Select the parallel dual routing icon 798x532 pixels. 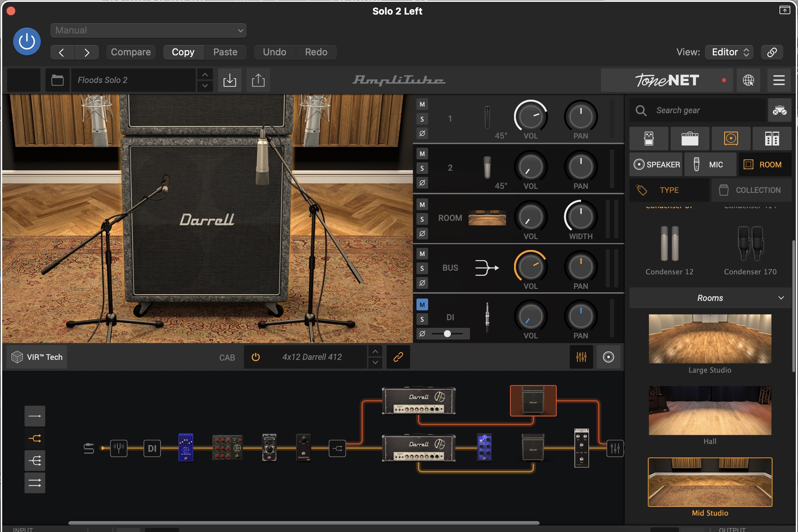click(x=35, y=483)
